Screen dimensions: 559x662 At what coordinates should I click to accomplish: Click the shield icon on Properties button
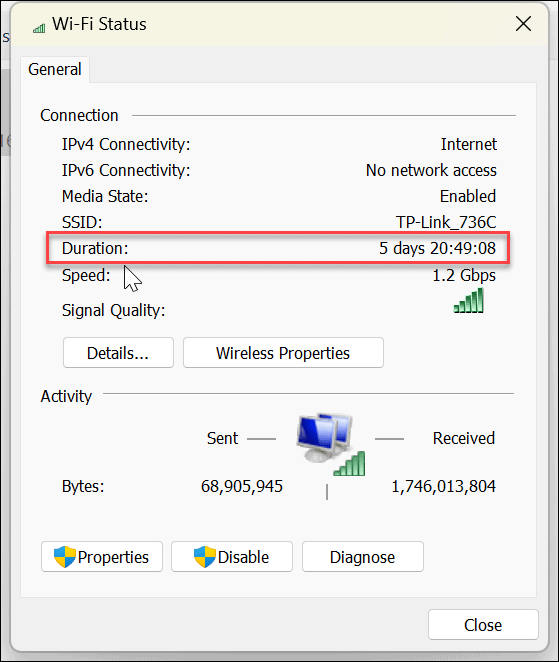(x=65, y=556)
